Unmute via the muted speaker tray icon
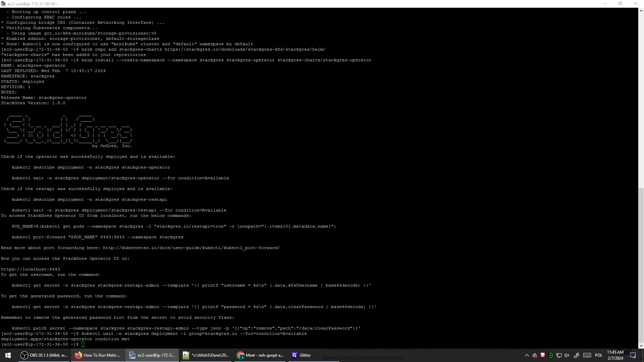This screenshot has width=644, height=362. click(x=567, y=355)
